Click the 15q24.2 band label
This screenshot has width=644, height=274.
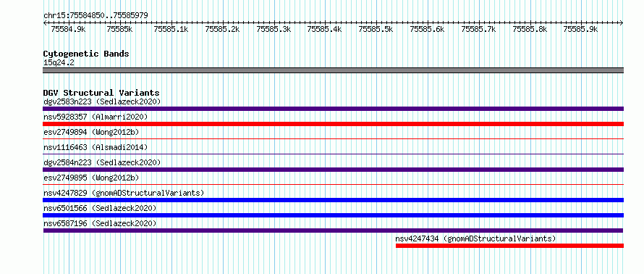(59, 63)
